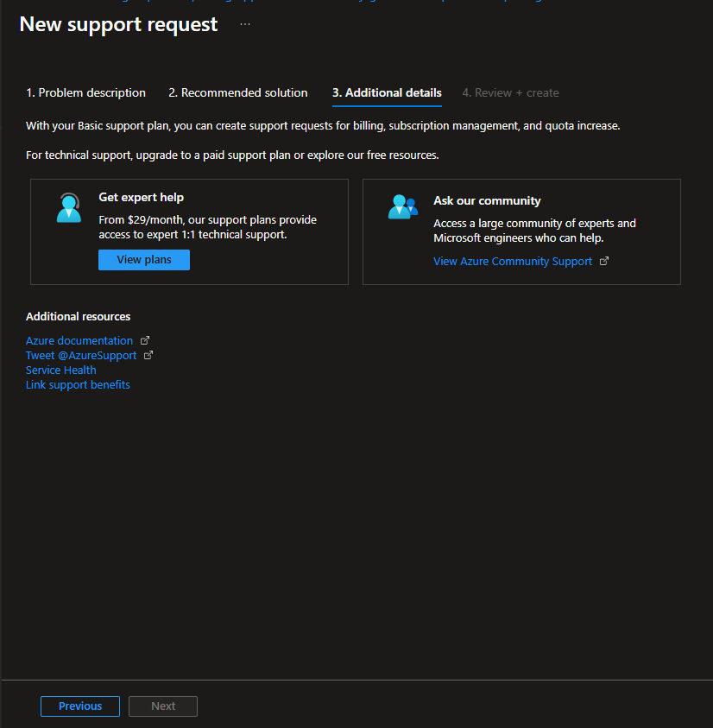Switch to 1. Problem description tab
The height and width of the screenshot is (728, 713).
pos(85,93)
